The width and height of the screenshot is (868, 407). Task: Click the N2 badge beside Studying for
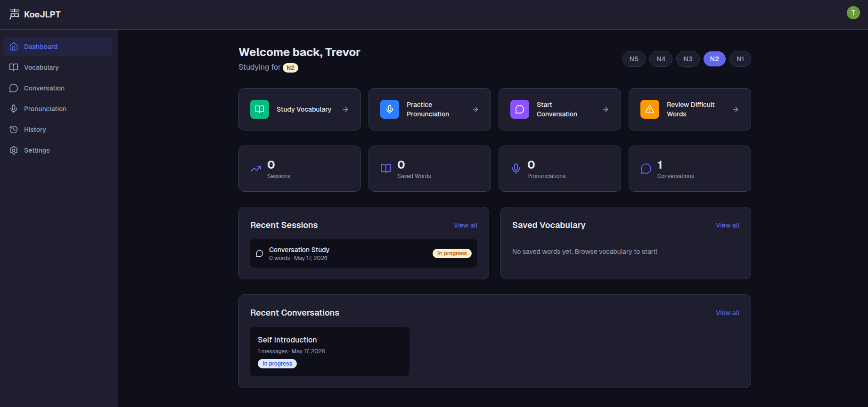coord(290,68)
